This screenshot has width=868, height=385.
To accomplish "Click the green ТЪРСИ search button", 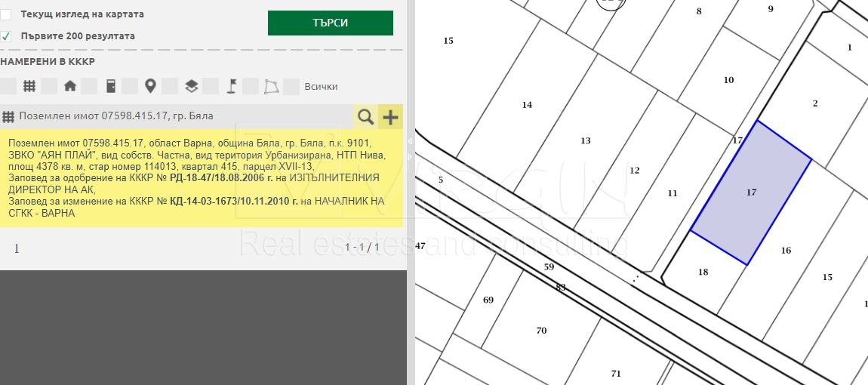I will [x=330, y=23].
